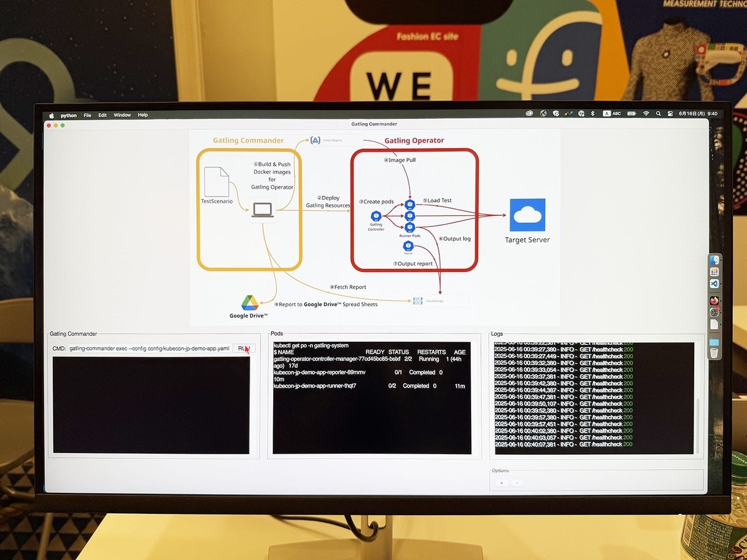
Task: Click the globe icon in menu bar
Action: (543, 114)
